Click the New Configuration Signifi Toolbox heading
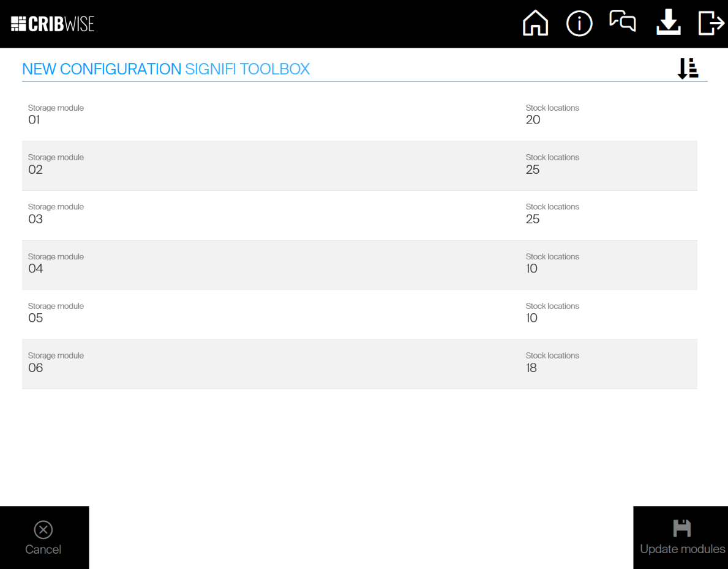 click(x=166, y=69)
